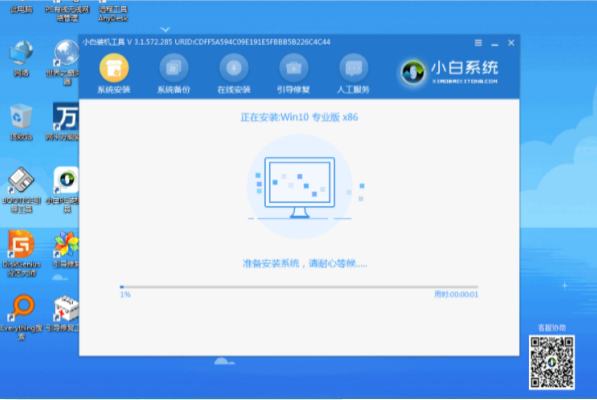
Task: Open the 网络 desktop icon
Action: click(x=21, y=59)
